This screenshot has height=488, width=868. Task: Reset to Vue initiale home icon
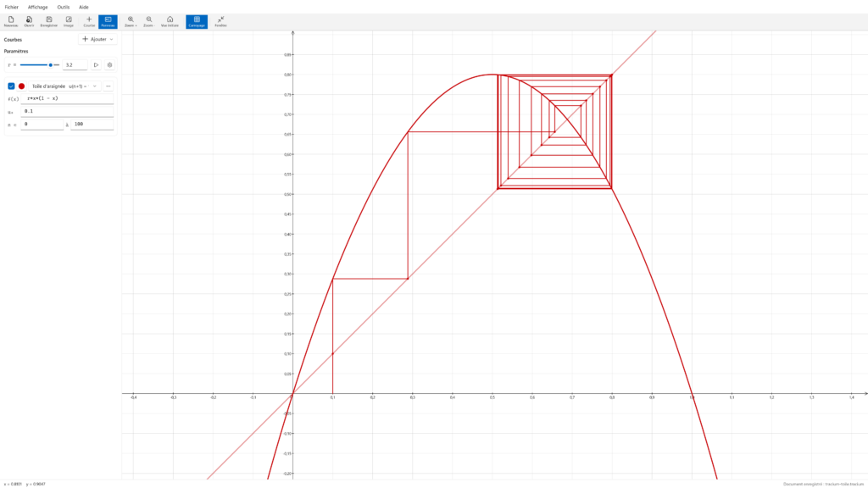click(x=170, y=21)
